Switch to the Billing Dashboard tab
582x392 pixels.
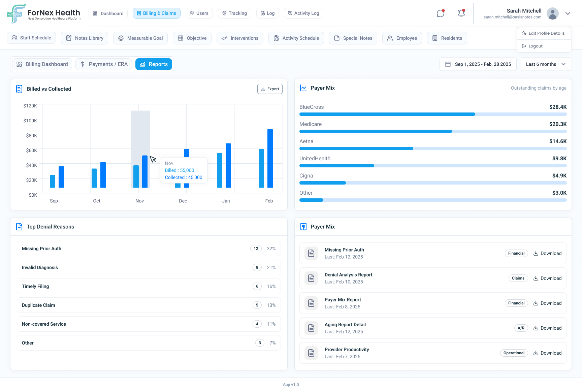42,64
